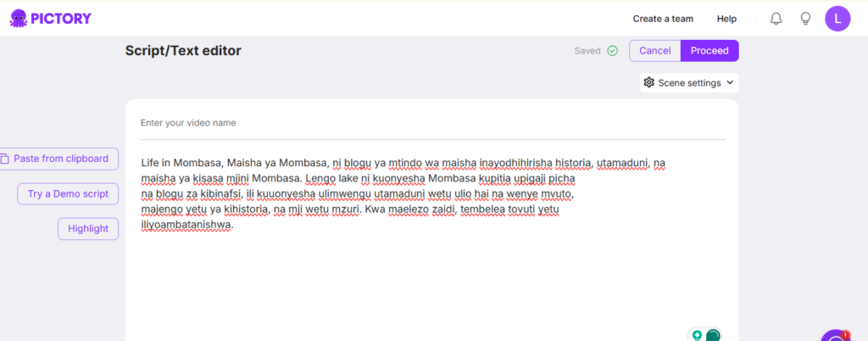The width and height of the screenshot is (868, 341).
Task: Click the Grammarly dark green icon
Action: pos(713,335)
